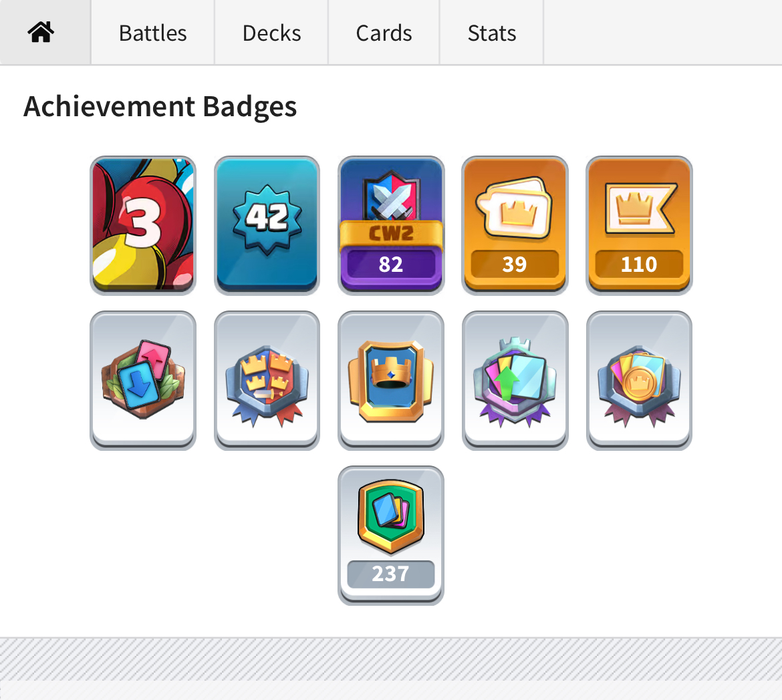Open the CW2 clan wars badge

point(391,225)
